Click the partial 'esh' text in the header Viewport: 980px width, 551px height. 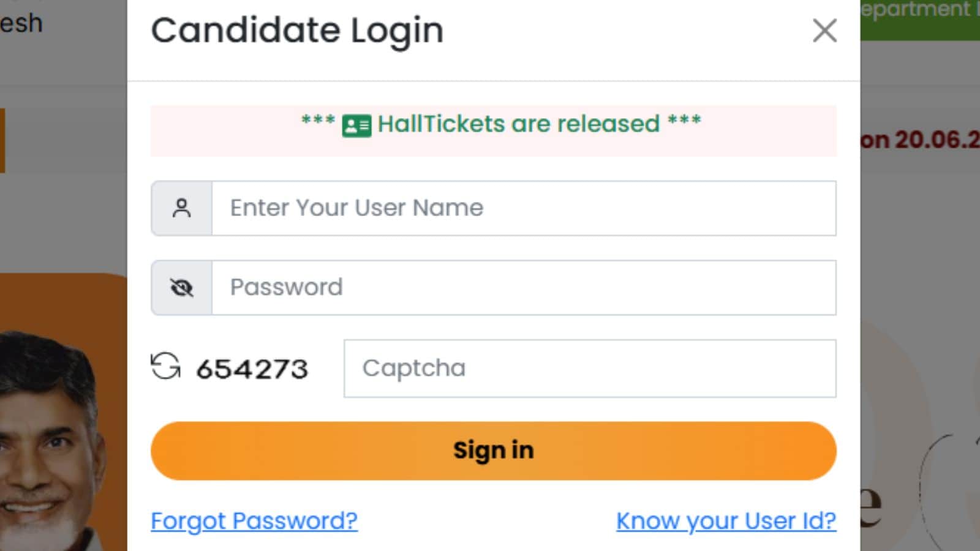[21, 23]
